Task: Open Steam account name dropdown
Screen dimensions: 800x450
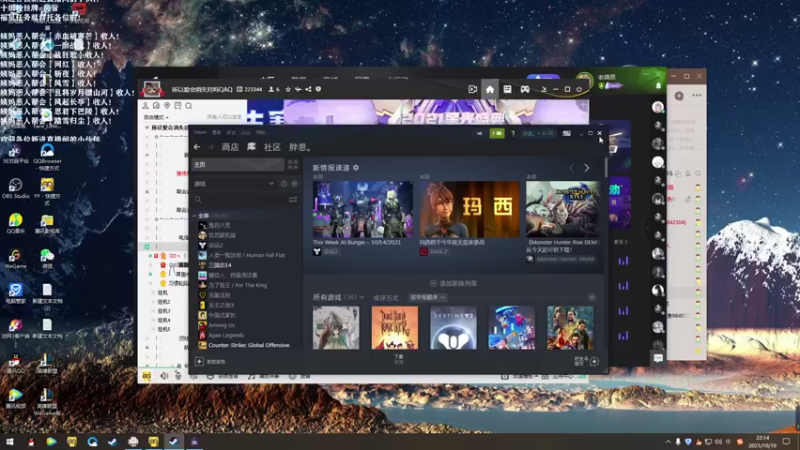Action: 538,133
